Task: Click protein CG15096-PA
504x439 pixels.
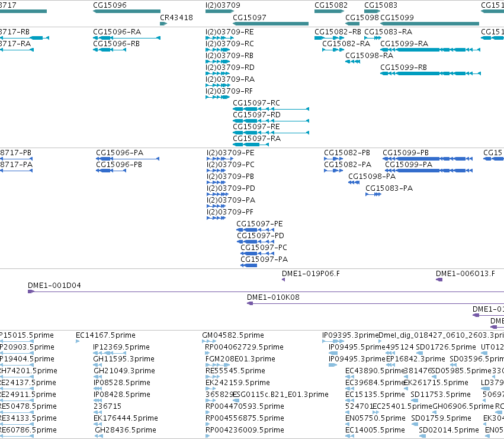Action: (120, 153)
